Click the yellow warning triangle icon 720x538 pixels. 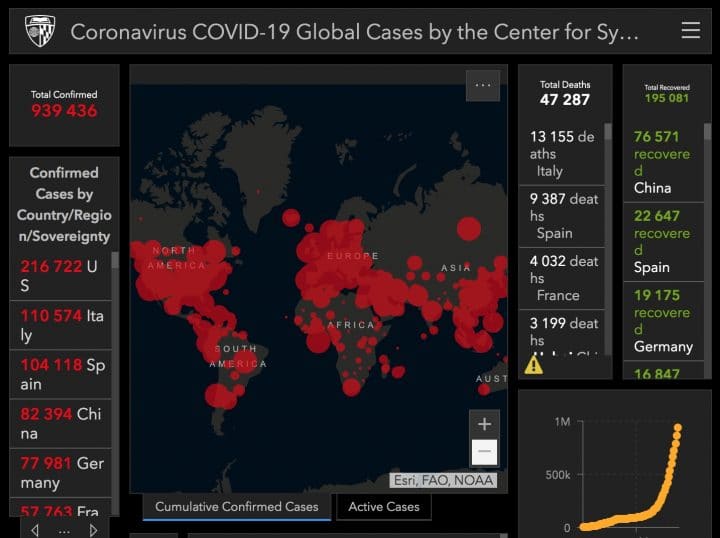click(x=534, y=365)
